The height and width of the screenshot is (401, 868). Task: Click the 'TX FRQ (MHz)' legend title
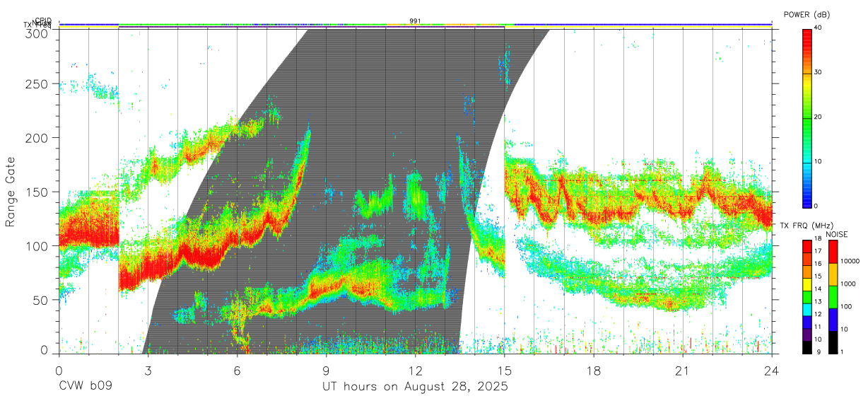click(807, 225)
